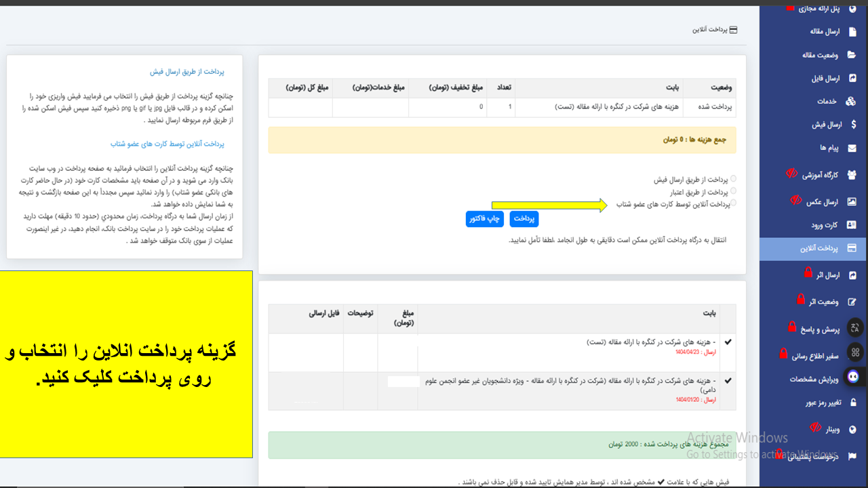Click the image icon for ارسال عکس

(852, 202)
